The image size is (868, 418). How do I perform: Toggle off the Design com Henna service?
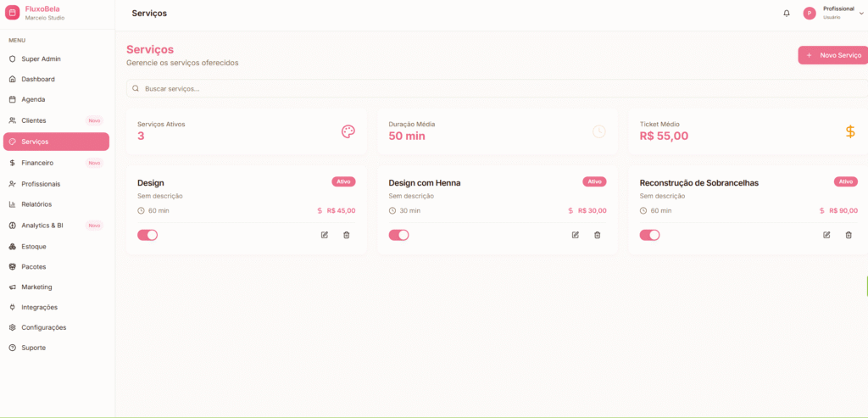(398, 235)
